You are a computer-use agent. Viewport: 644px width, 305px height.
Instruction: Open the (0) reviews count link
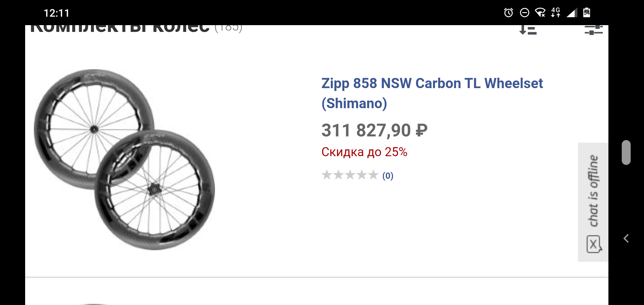tap(388, 176)
